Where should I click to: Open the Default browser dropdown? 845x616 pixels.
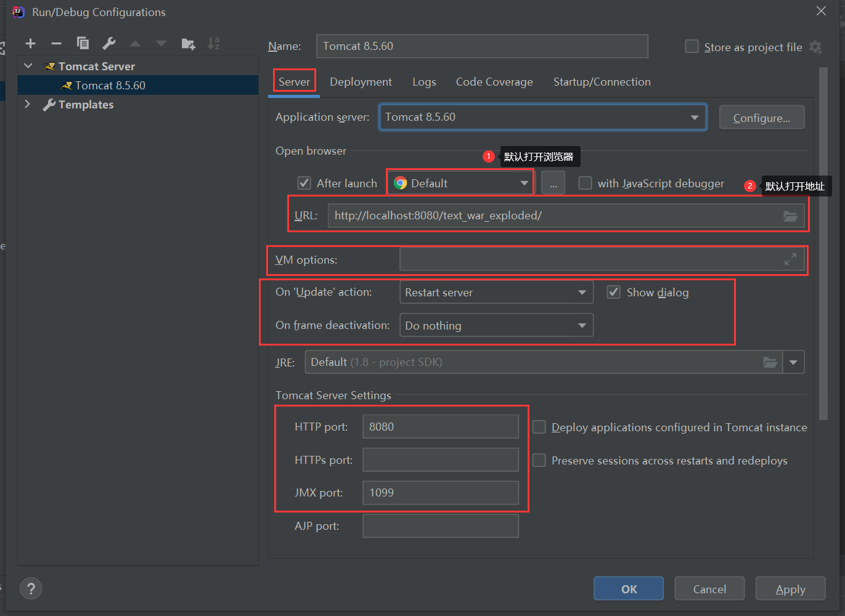click(460, 183)
